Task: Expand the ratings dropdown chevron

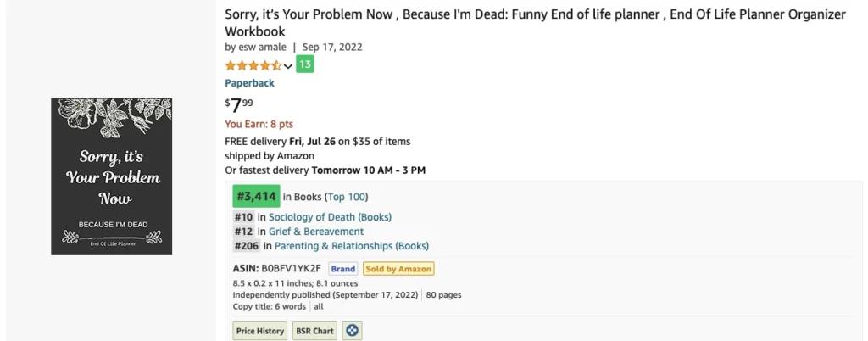Action: (x=288, y=66)
